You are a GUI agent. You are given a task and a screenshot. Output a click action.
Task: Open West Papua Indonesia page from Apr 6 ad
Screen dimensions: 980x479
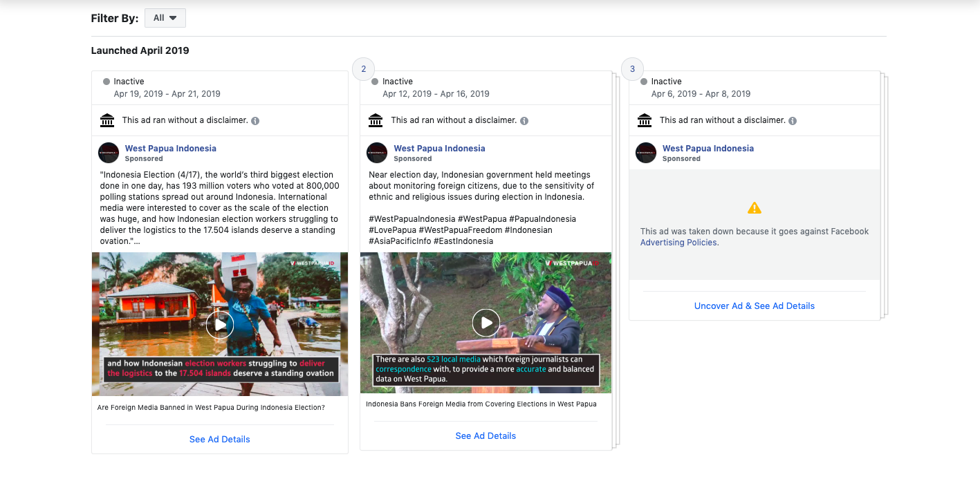(708, 149)
